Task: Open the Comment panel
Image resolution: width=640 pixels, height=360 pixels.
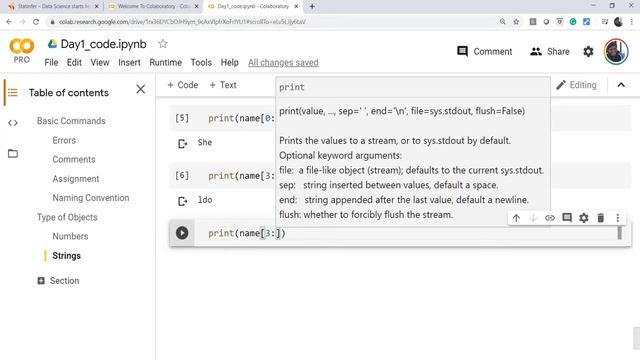Action: pos(484,51)
